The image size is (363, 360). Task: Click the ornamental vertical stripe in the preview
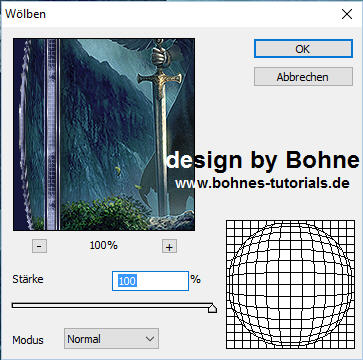click(52, 134)
